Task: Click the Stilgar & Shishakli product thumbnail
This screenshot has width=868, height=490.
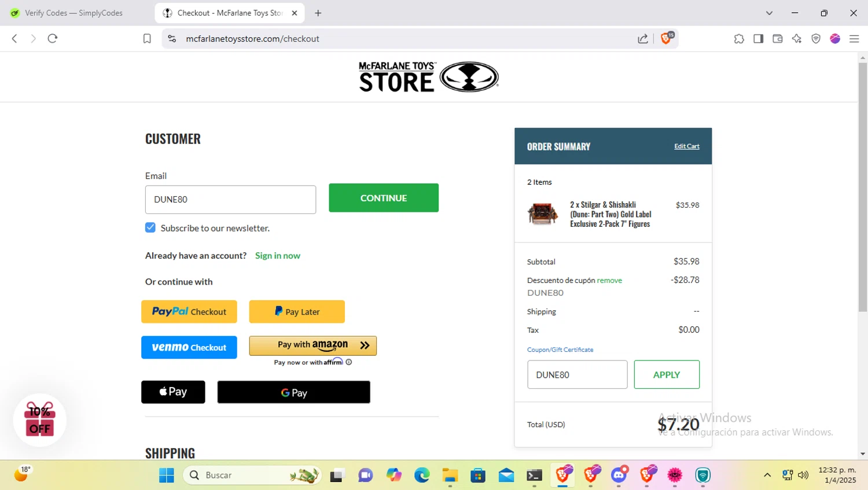Action: coord(543,214)
